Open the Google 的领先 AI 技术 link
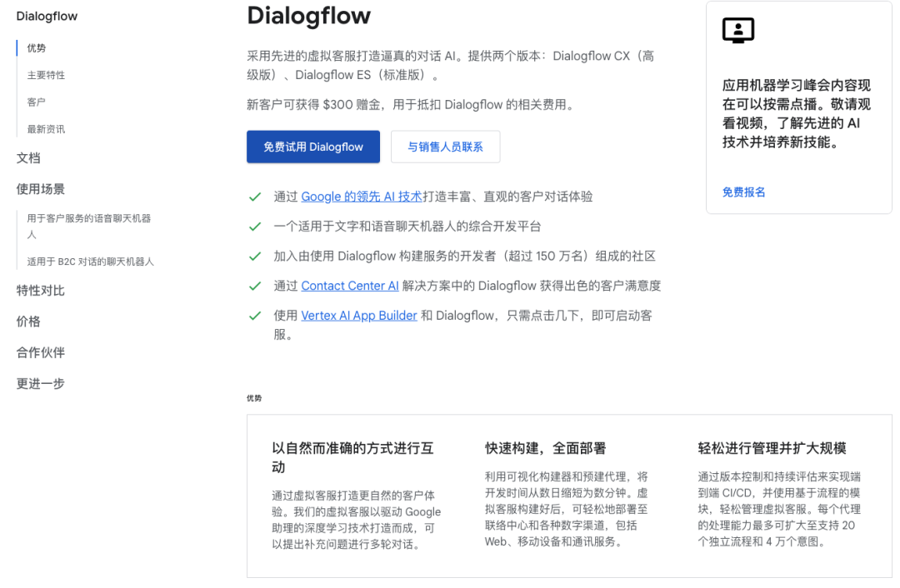 361,197
